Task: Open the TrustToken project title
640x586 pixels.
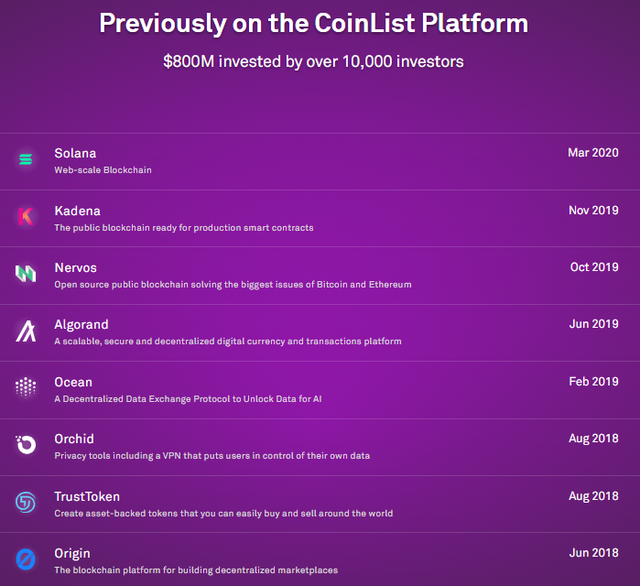Action: tap(87, 496)
